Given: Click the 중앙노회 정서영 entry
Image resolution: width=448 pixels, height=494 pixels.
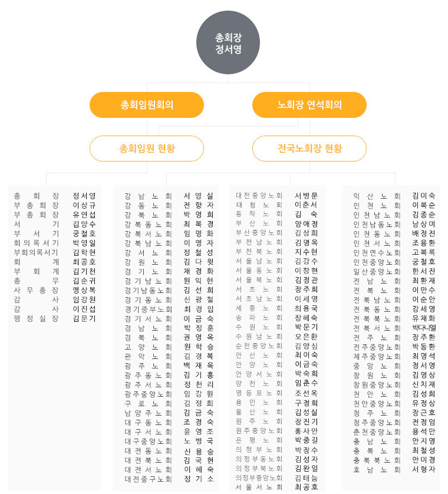Looking at the screenshot, I should [x=394, y=365].
